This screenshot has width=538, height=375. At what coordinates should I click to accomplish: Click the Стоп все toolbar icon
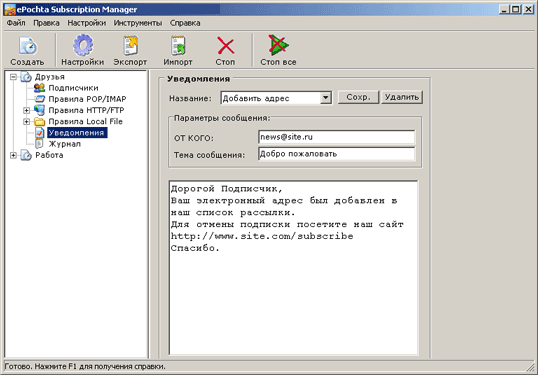tap(278, 45)
